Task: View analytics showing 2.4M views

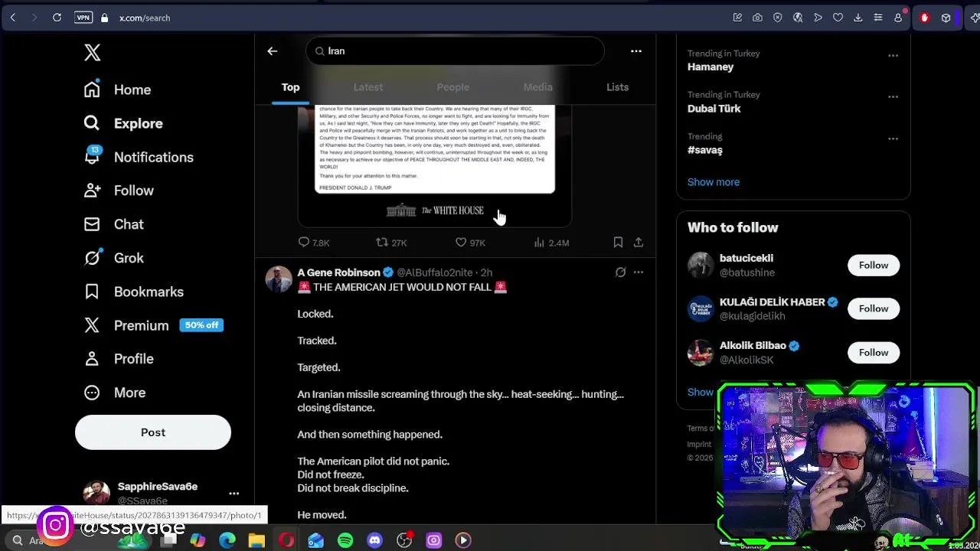Action: [551, 243]
